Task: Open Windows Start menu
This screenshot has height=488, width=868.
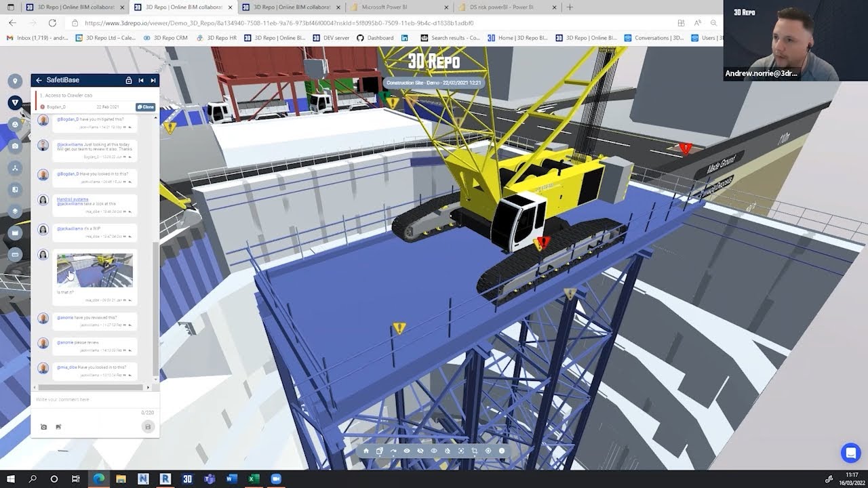Action: (x=11, y=479)
